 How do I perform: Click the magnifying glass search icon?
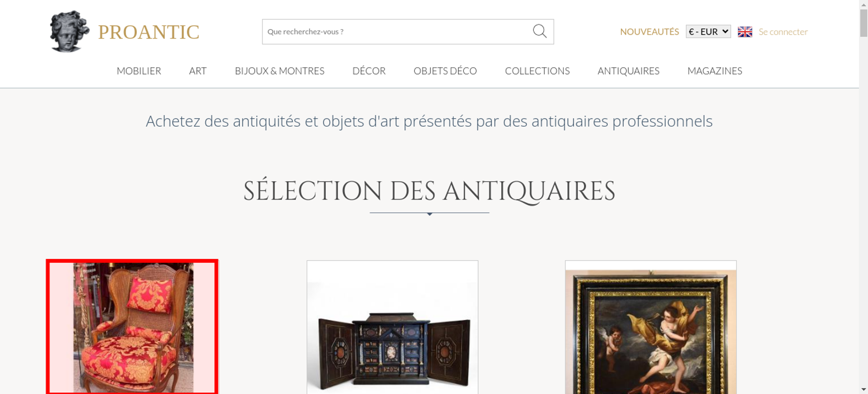539,31
